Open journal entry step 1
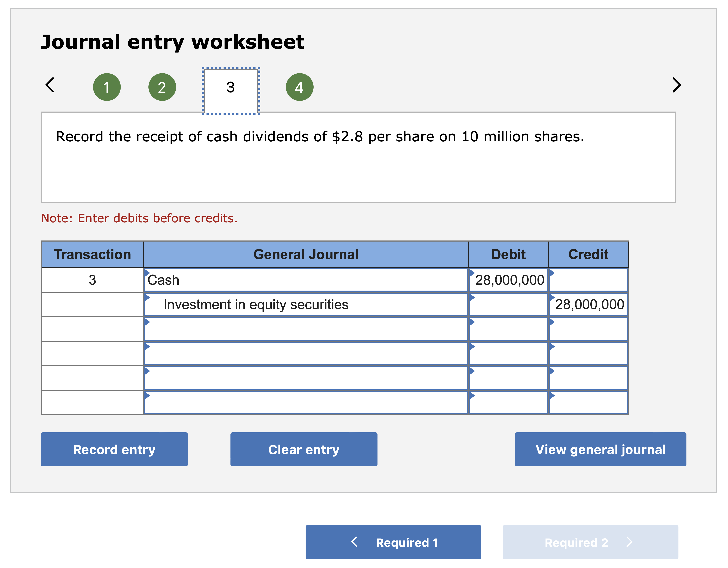The image size is (728, 568). click(107, 87)
